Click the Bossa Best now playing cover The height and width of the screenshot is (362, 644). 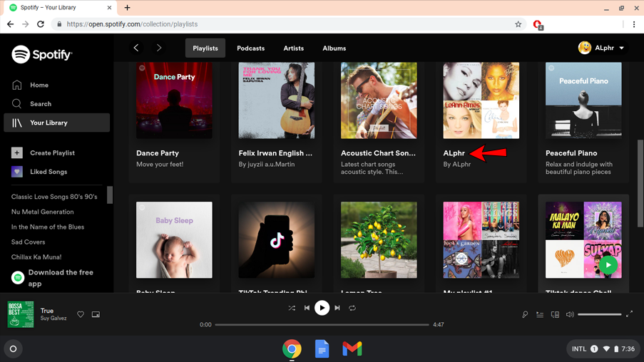point(21,314)
